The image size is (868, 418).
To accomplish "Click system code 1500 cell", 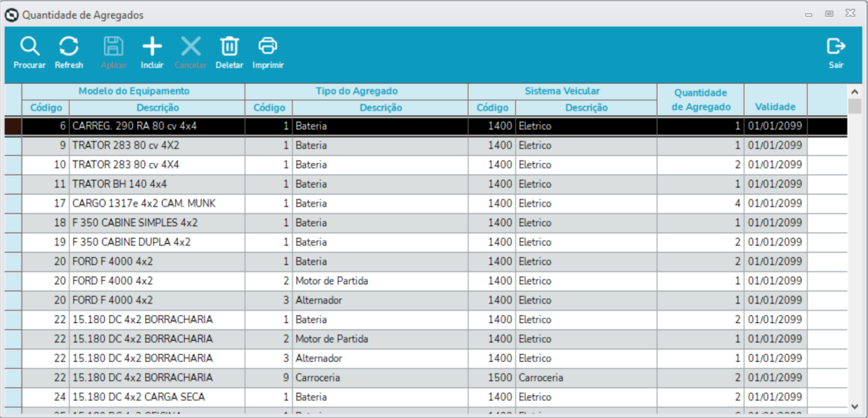I will [x=492, y=378].
